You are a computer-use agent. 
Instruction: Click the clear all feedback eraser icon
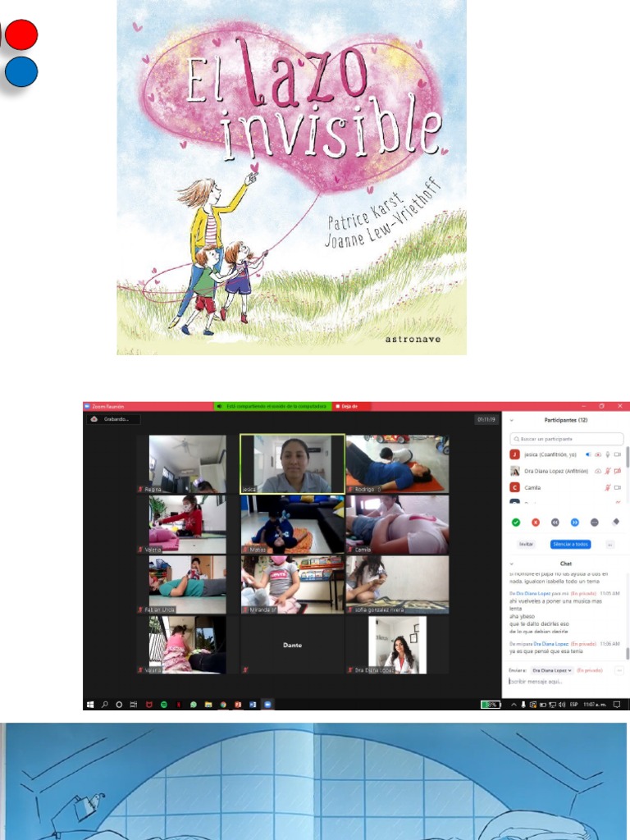click(x=615, y=522)
